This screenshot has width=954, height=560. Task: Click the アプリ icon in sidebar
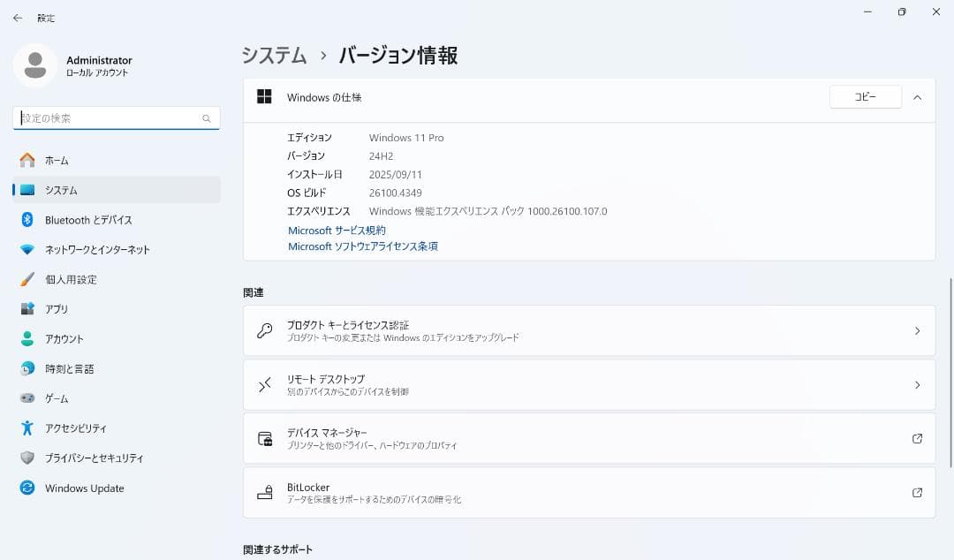coord(27,308)
